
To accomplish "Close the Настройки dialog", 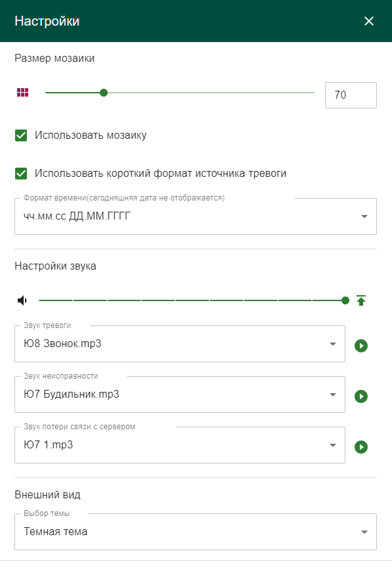I will coord(369,21).
